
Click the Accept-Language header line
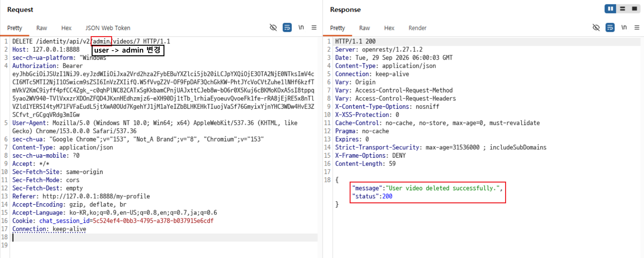(x=115, y=213)
